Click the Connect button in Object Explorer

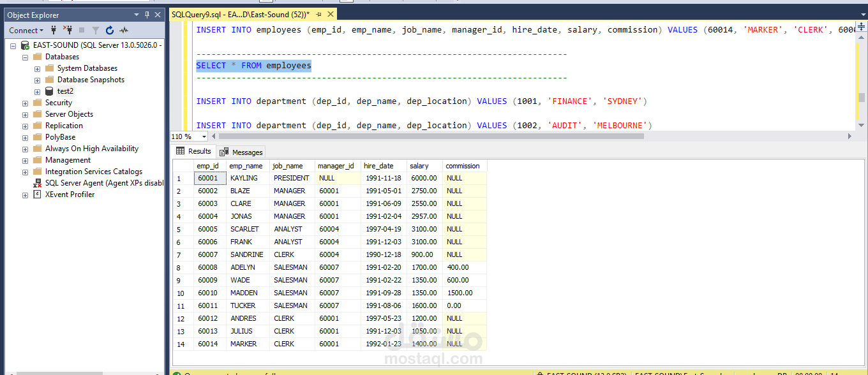(x=24, y=30)
